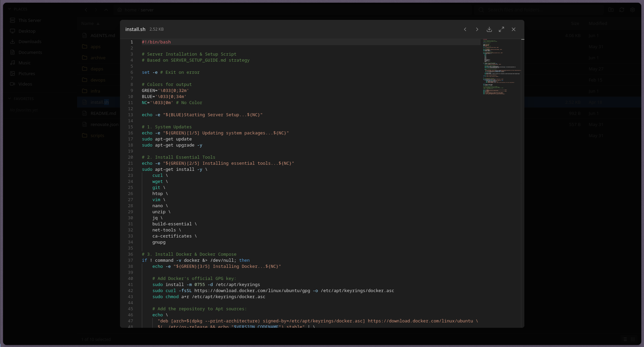644x347 pixels.
Task: Create a new folder via toolbar icon
Action: click(x=611, y=10)
